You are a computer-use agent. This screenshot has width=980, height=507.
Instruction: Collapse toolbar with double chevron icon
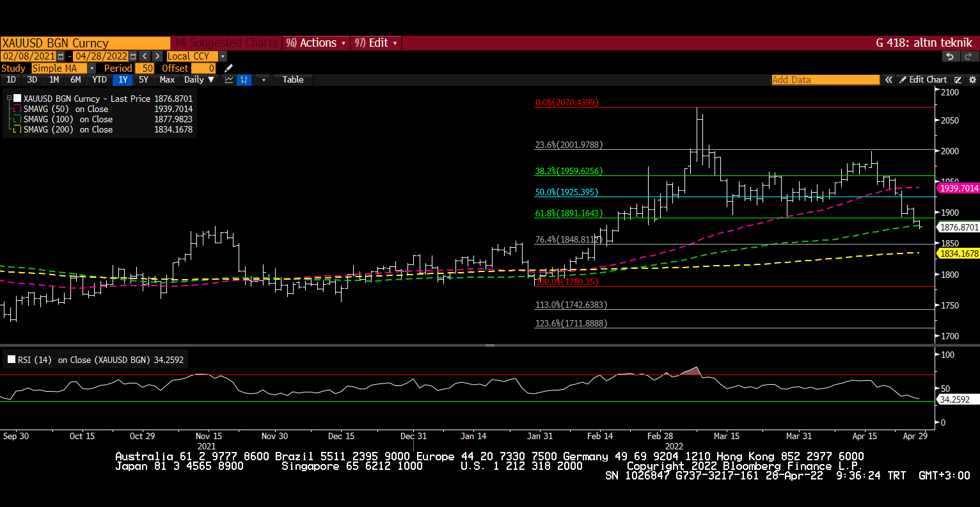tap(889, 79)
